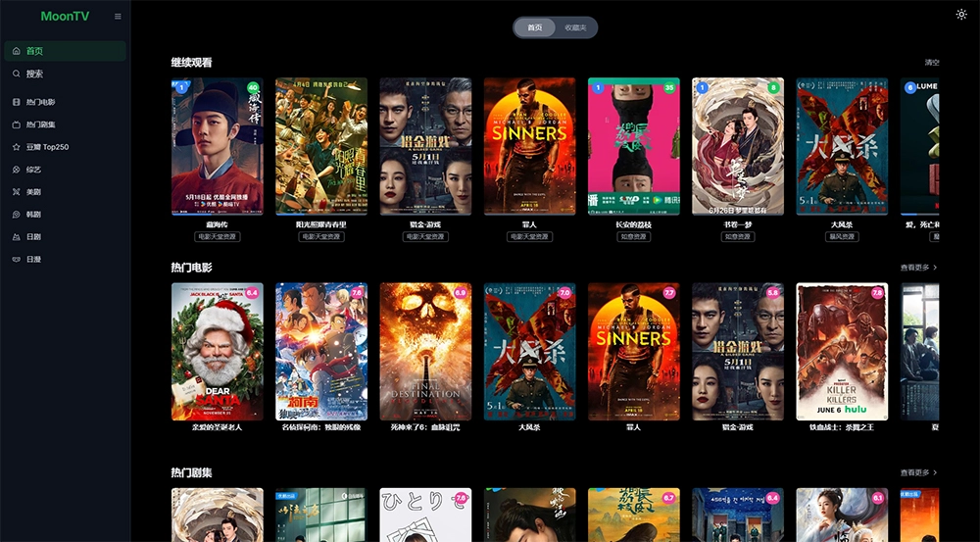Screen dimensions: 980x542
Task: Open Dear Santa poster in 热门电影
Action: coord(218,351)
